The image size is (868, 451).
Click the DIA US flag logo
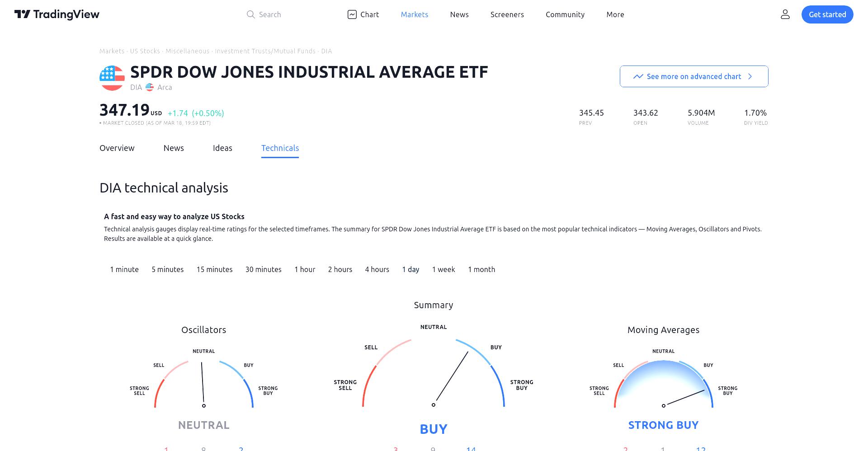(112, 78)
